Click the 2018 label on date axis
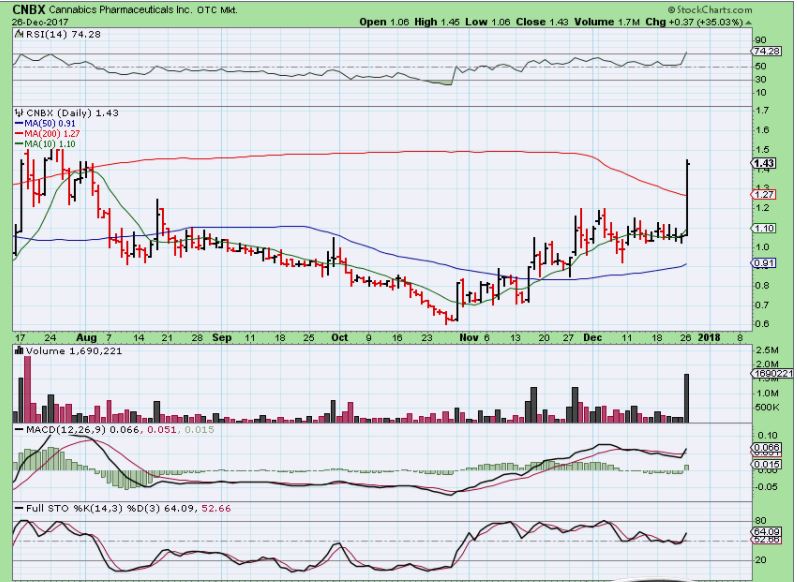This screenshot has height=582, width=797. pos(709,338)
